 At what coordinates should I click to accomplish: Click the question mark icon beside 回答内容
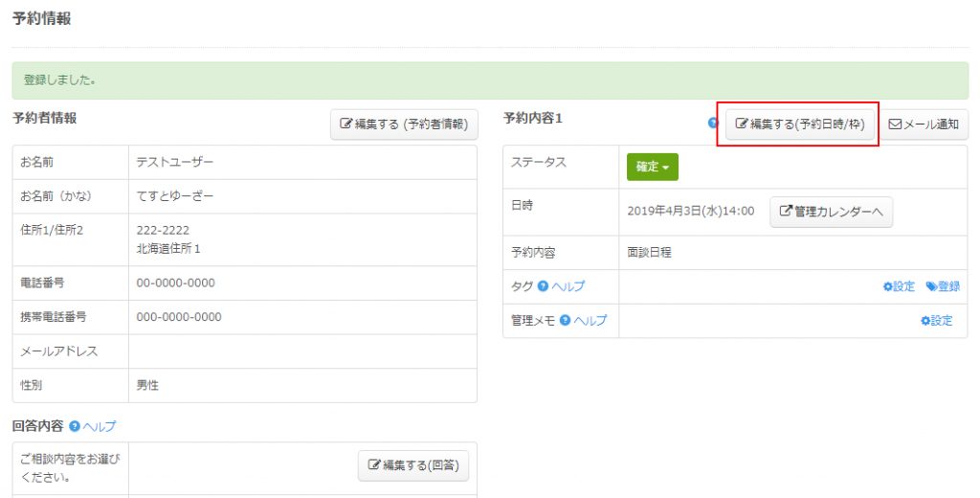tap(74, 426)
